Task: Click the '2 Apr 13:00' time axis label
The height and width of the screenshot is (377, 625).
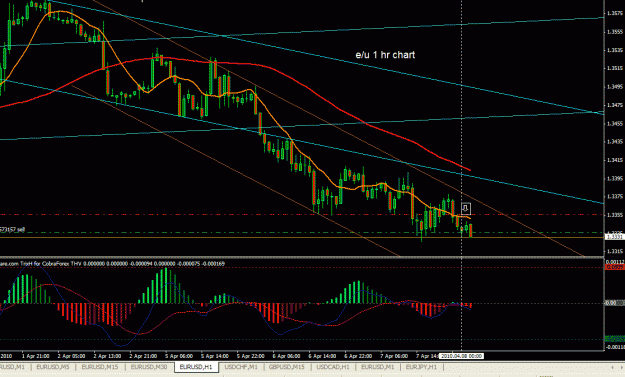Action: pyautogui.click(x=107, y=356)
